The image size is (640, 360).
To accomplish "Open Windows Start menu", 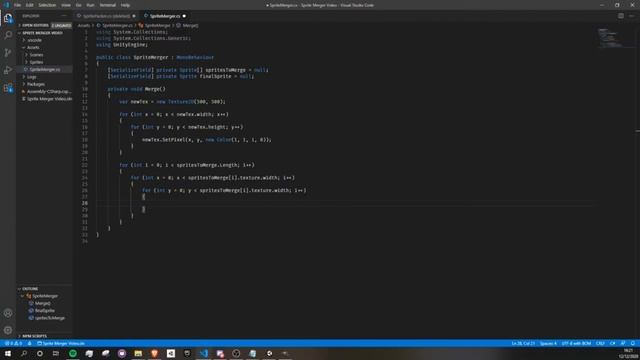I will coord(8,353).
